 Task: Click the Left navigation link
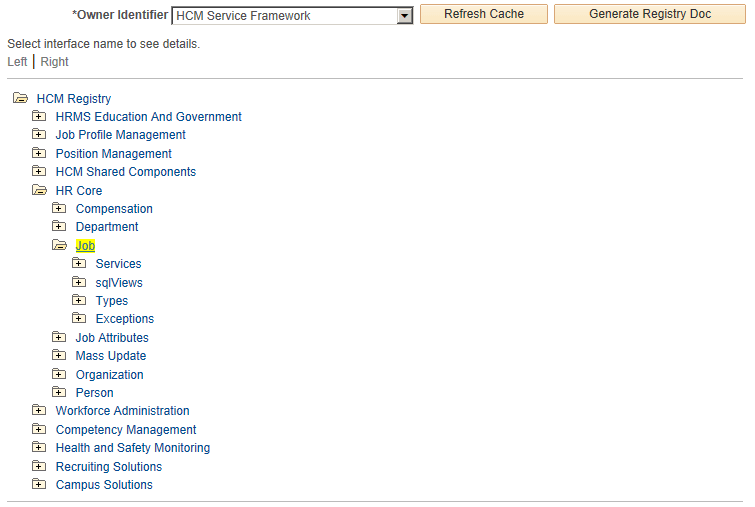coord(17,62)
